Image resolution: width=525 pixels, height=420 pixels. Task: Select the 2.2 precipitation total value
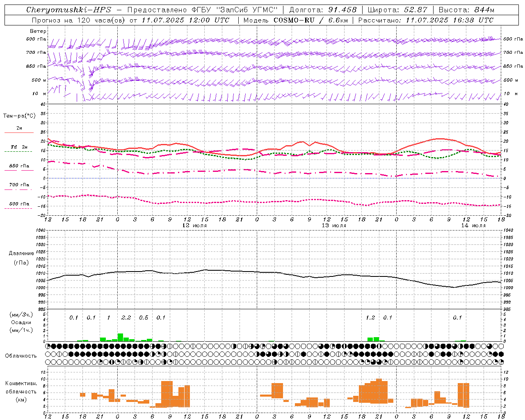[x=126, y=317]
